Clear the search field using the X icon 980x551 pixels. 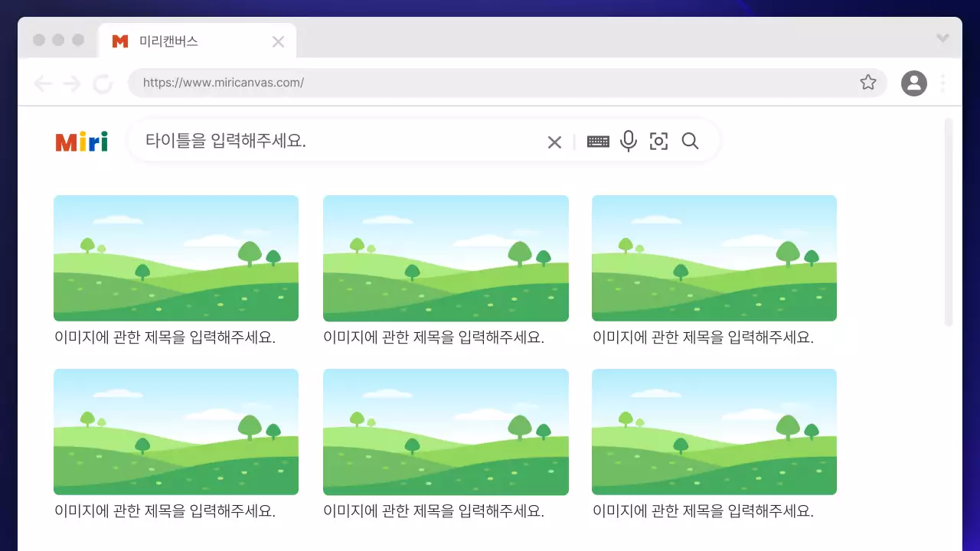click(554, 141)
